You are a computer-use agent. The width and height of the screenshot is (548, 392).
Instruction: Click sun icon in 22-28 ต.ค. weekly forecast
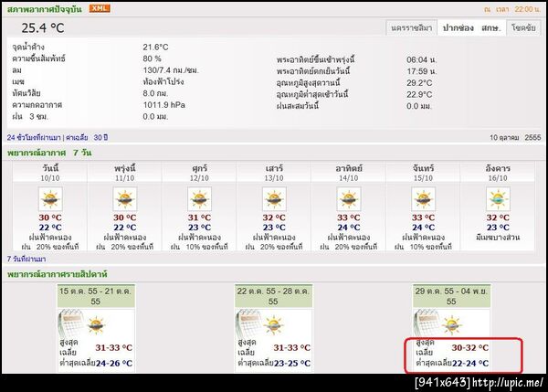(274, 325)
